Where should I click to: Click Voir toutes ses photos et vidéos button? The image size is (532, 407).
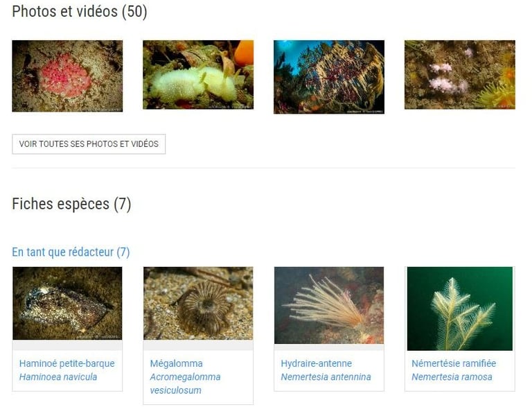tap(89, 144)
